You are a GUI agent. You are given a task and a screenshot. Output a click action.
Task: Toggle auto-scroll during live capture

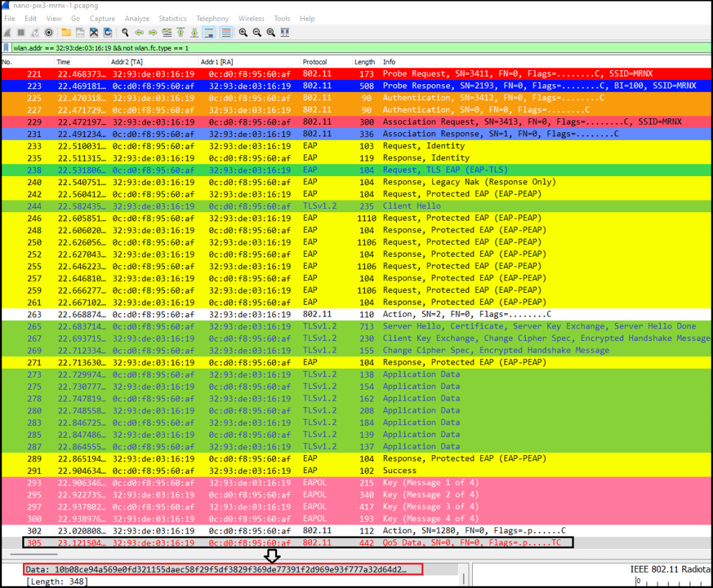pyautogui.click(x=209, y=33)
